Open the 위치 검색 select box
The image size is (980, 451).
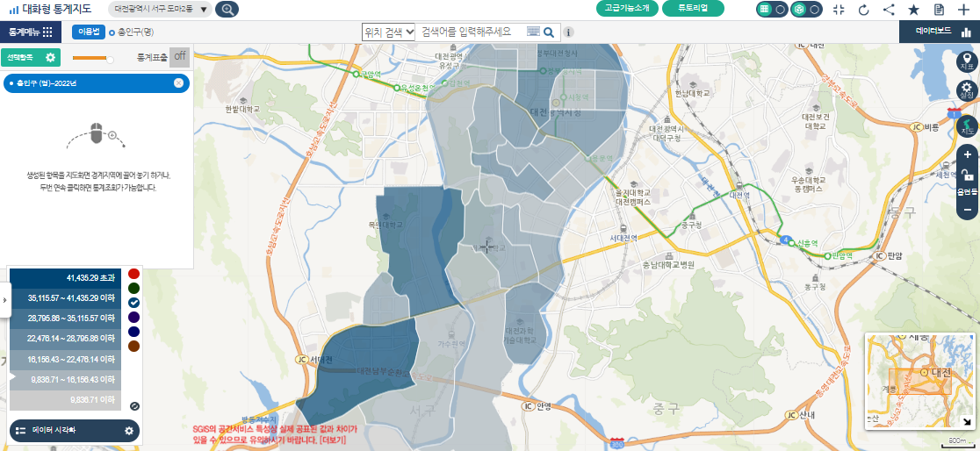(x=389, y=32)
